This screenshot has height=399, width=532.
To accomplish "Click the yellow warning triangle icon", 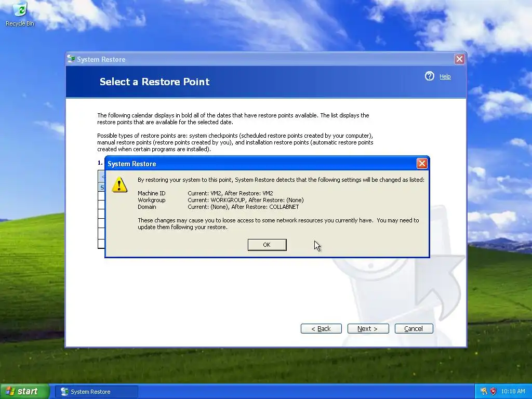I will tap(119, 184).
